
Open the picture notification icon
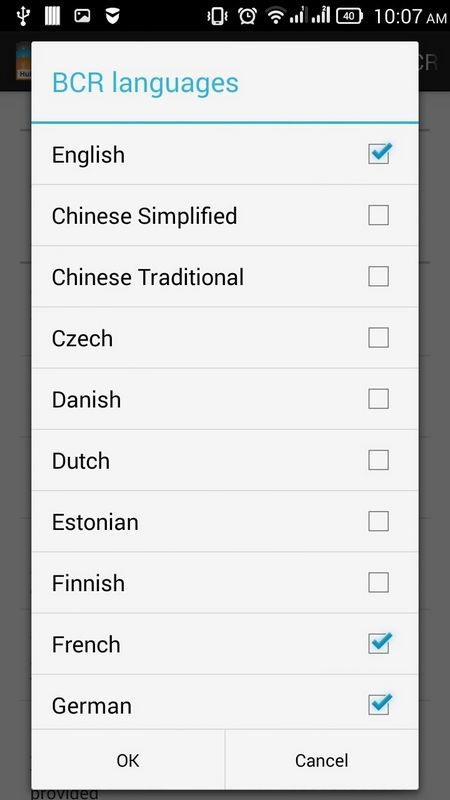point(82,16)
